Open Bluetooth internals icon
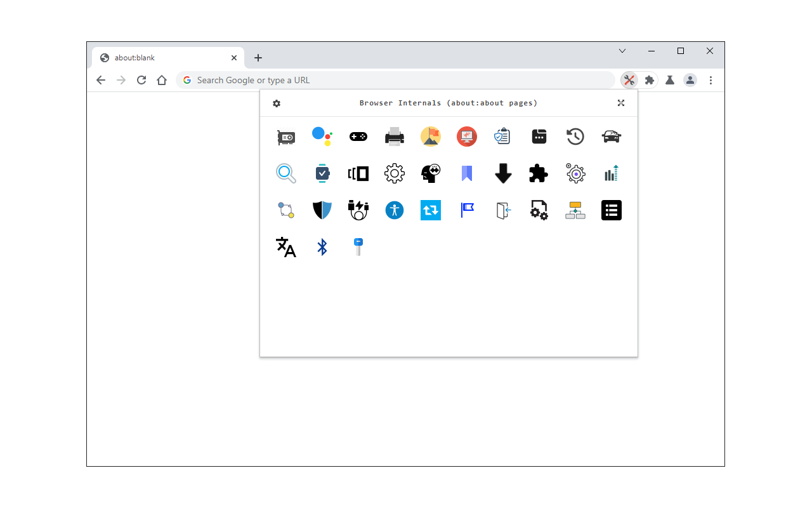Screen dimensions: 812x508 322,247
